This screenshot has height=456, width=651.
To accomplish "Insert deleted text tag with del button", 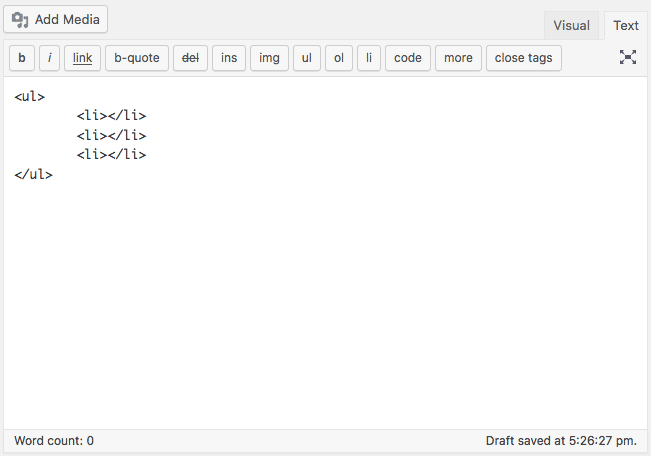I will [x=190, y=58].
